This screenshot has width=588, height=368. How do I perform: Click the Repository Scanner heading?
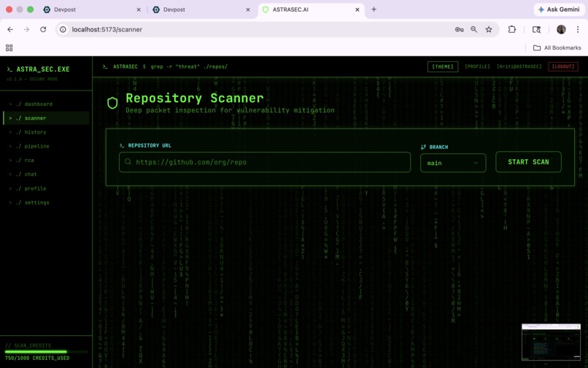[195, 98]
